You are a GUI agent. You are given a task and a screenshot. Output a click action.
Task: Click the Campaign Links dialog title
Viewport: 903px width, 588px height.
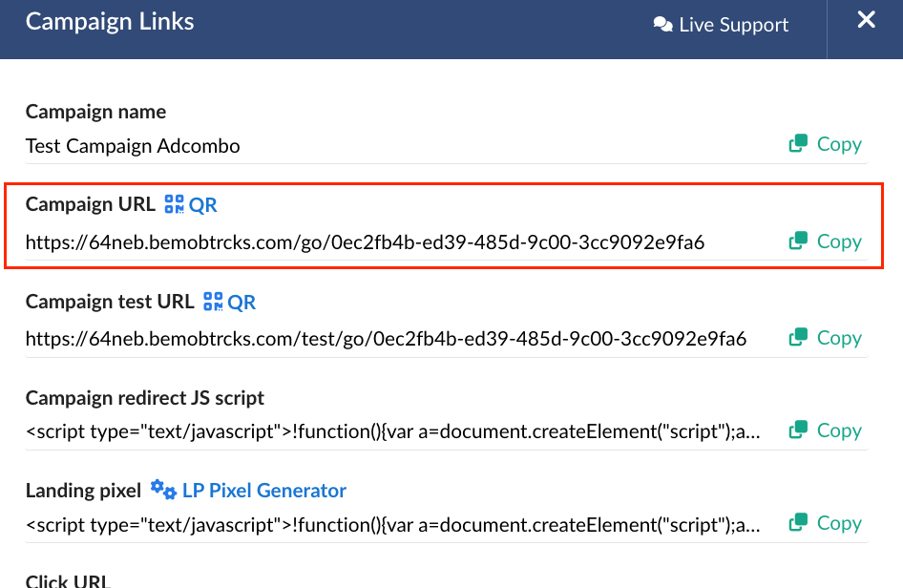tap(110, 22)
